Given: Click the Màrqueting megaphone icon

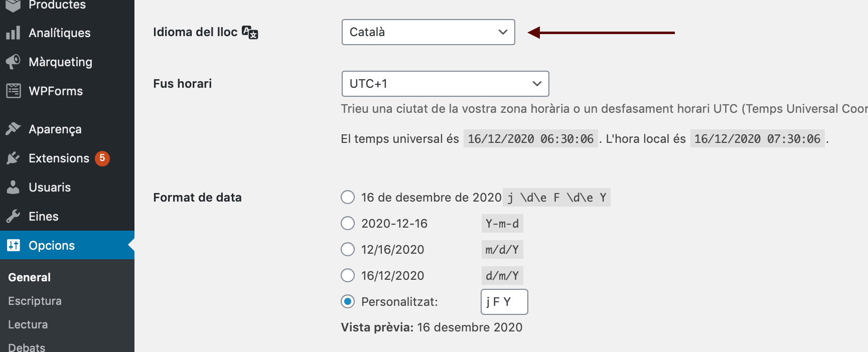Looking at the screenshot, I should 13,62.
